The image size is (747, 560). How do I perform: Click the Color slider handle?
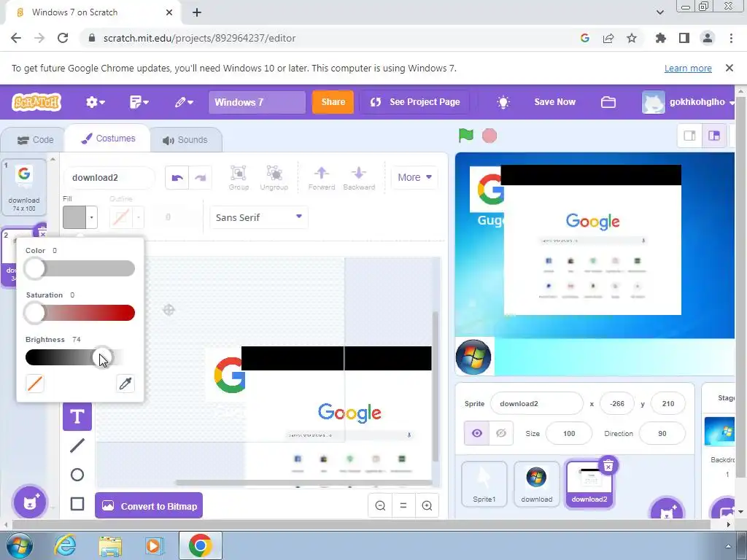pos(35,268)
